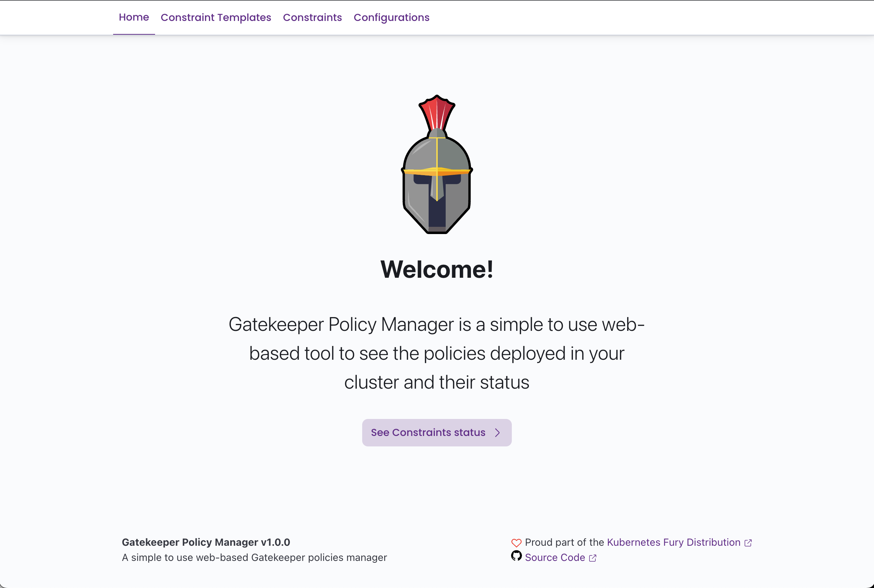Image resolution: width=874 pixels, height=588 pixels.
Task: Click the Gatekeeper Policy Manager description paragraph
Action: [437, 353]
